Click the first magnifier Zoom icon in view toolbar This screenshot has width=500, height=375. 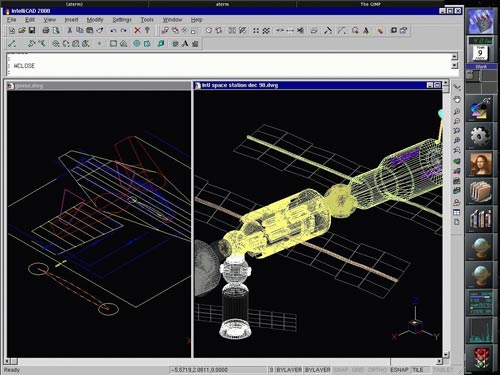[x=457, y=111]
